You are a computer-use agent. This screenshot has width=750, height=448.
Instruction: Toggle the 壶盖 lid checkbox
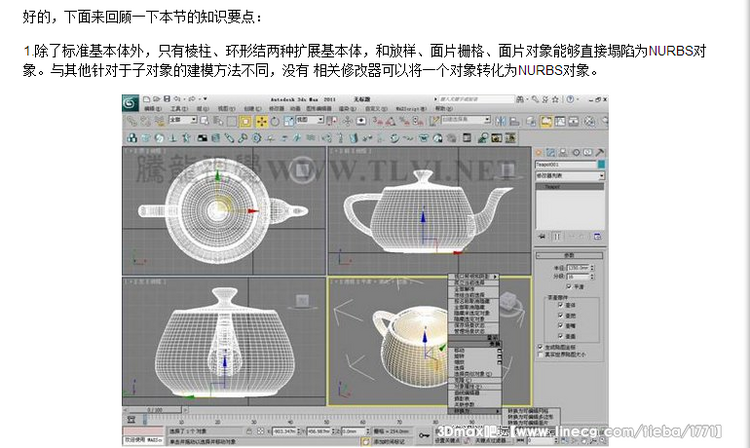[x=561, y=336]
